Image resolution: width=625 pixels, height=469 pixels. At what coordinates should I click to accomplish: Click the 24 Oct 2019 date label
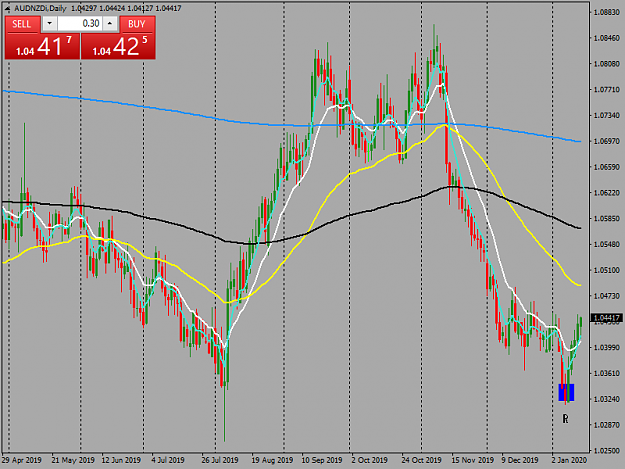pos(421,460)
